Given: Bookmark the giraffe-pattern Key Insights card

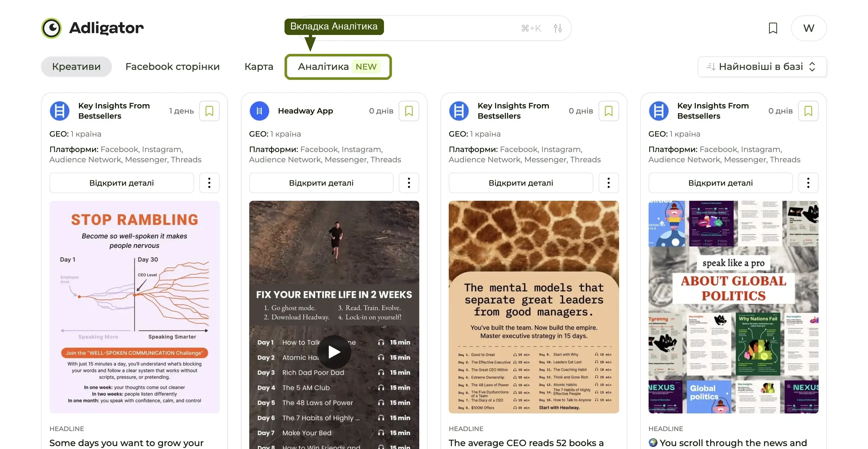Looking at the screenshot, I should 608,111.
